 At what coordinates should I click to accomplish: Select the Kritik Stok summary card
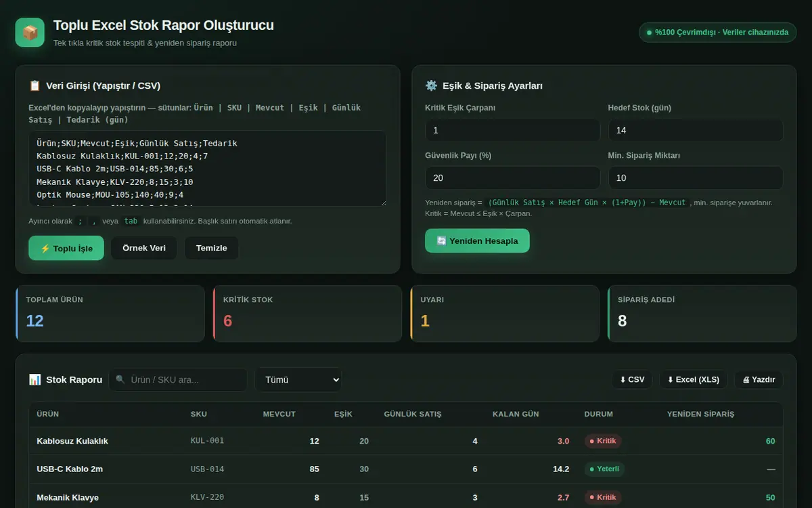(x=307, y=313)
